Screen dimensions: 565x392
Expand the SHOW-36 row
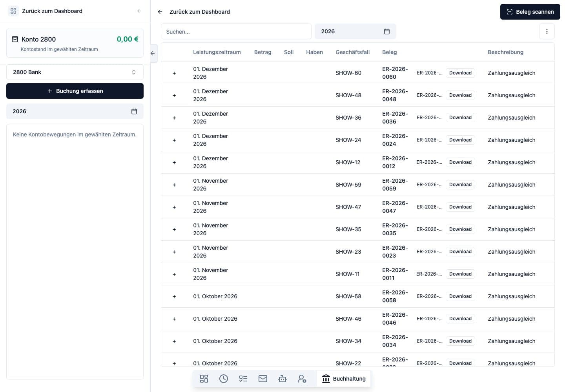(174, 118)
